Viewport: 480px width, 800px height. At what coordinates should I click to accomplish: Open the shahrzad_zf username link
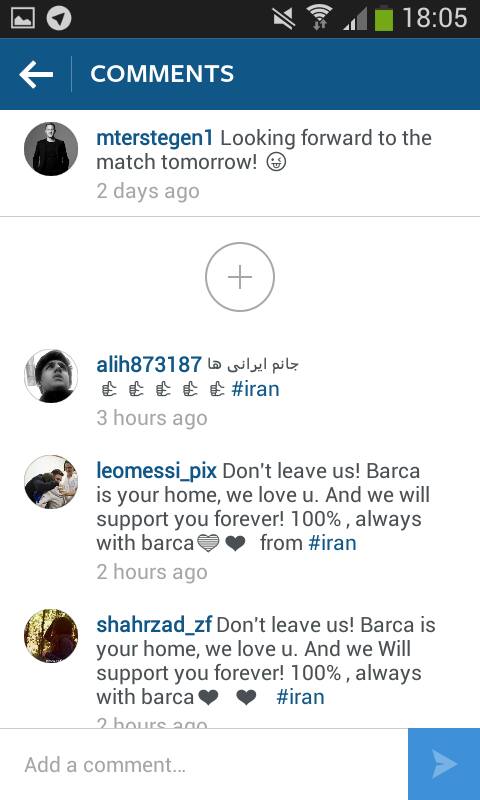154,625
